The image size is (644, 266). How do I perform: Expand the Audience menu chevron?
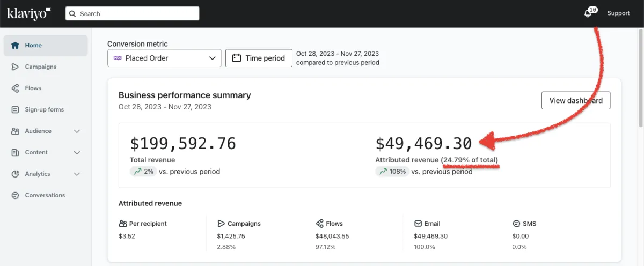tap(77, 131)
